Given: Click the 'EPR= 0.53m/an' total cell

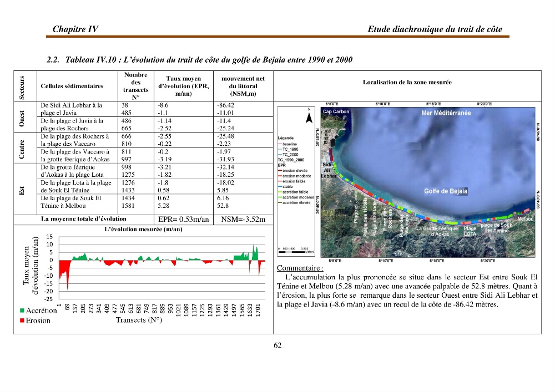Looking at the screenshot, I should 183,219.
